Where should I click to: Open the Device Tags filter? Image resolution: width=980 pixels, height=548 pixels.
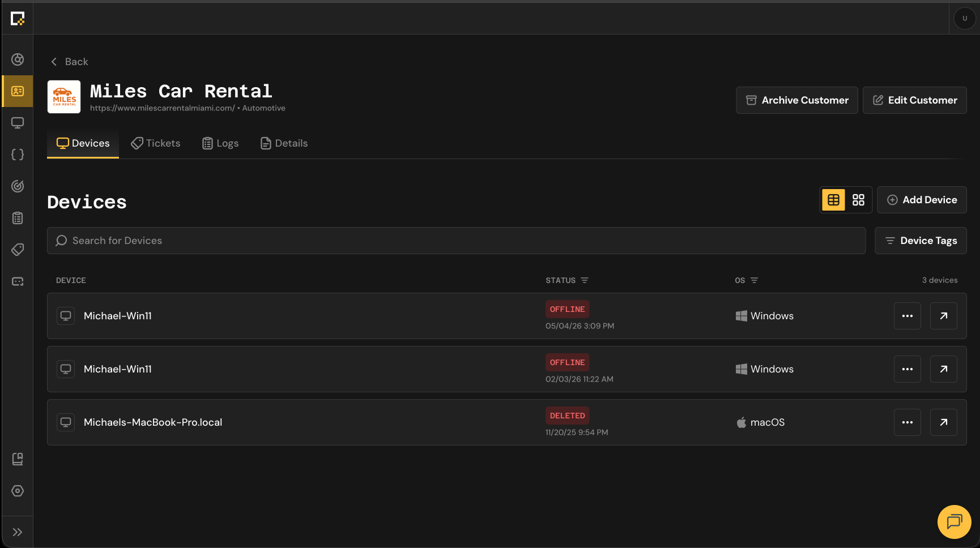921,241
